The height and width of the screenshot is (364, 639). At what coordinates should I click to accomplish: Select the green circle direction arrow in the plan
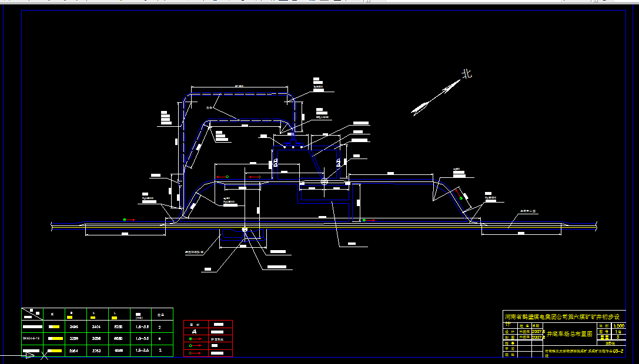[222, 177]
